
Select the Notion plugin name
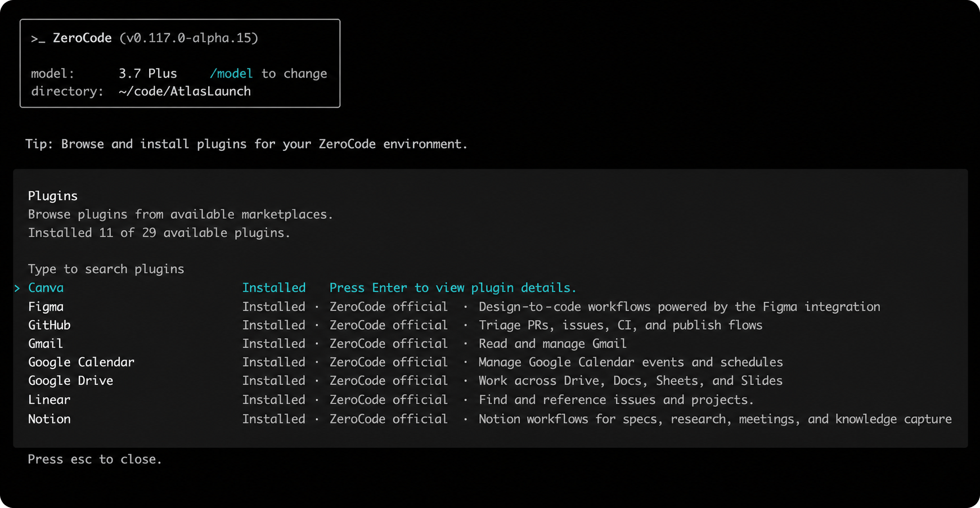50,419
